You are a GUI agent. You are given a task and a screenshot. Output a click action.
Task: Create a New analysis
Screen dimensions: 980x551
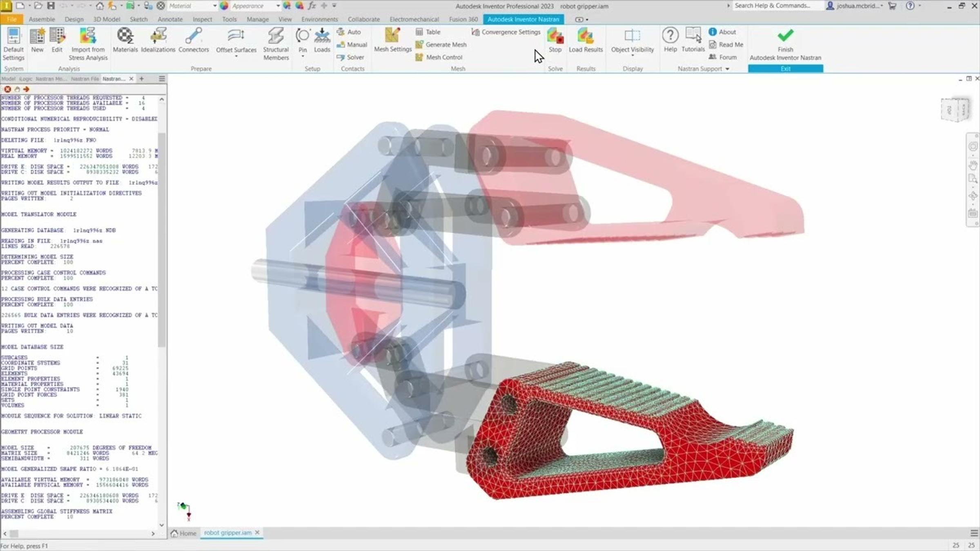pyautogui.click(x=37, y=40)
